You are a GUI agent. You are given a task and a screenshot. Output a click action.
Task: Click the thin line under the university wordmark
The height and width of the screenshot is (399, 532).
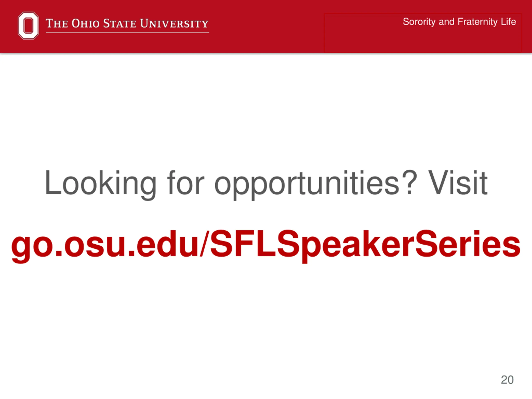(x=127, y=32)
